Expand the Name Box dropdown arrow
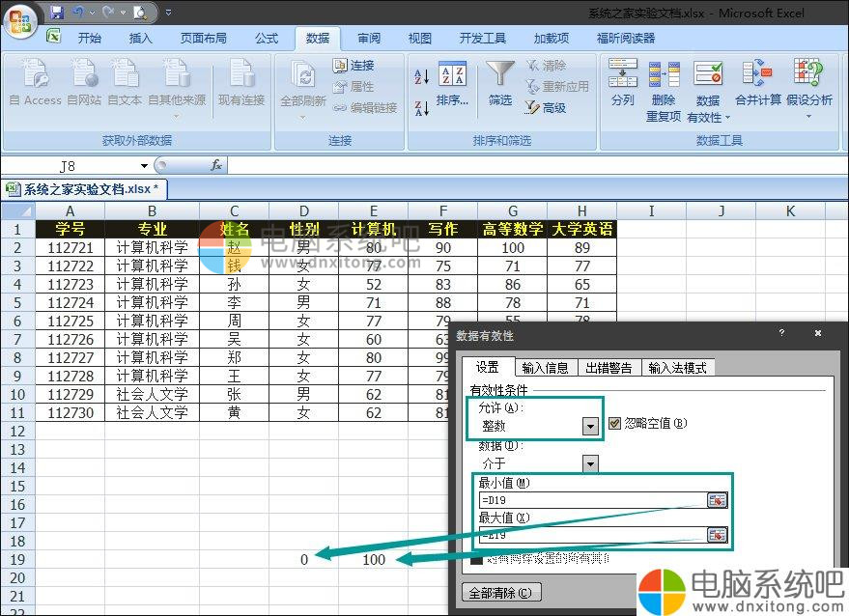This screenshot has height=616, width=849. pyautogui.click(x=145, y=166)
